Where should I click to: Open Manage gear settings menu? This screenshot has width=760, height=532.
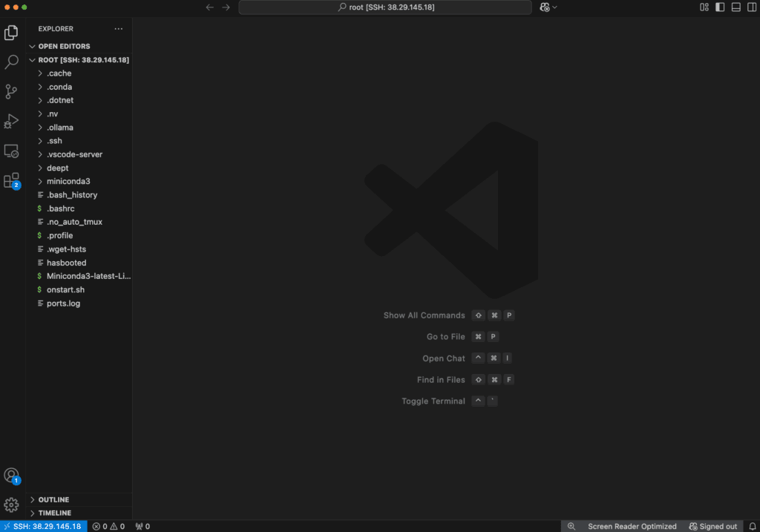[11, 505]
